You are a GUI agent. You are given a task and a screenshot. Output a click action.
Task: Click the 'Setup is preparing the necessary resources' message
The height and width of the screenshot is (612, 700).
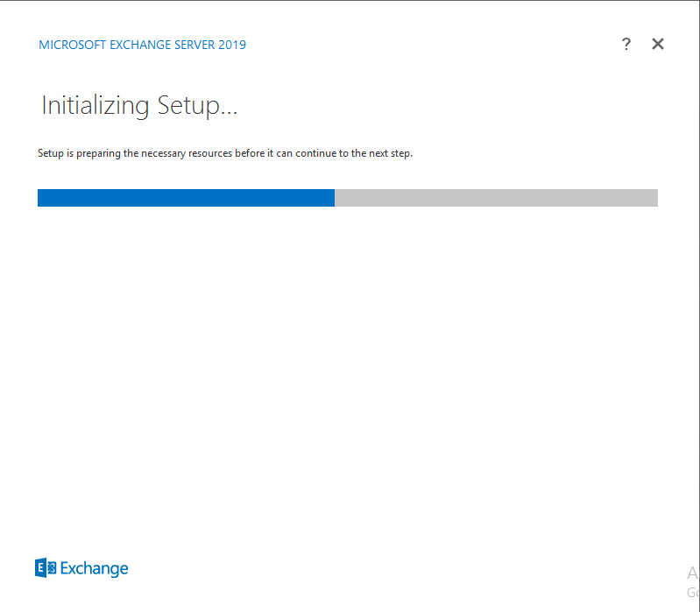click(x=225, y=153)
